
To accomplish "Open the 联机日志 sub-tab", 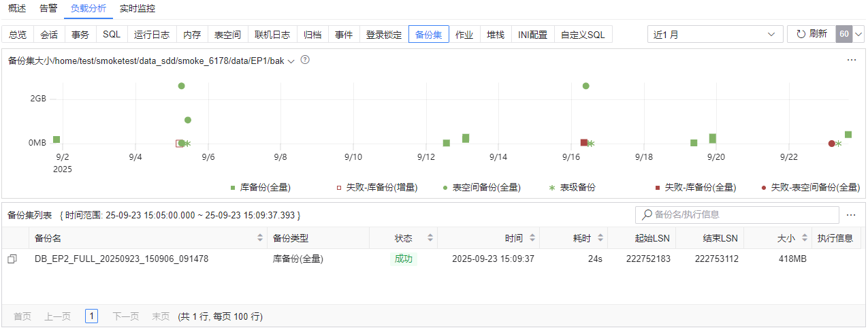I will click(272, 34).
